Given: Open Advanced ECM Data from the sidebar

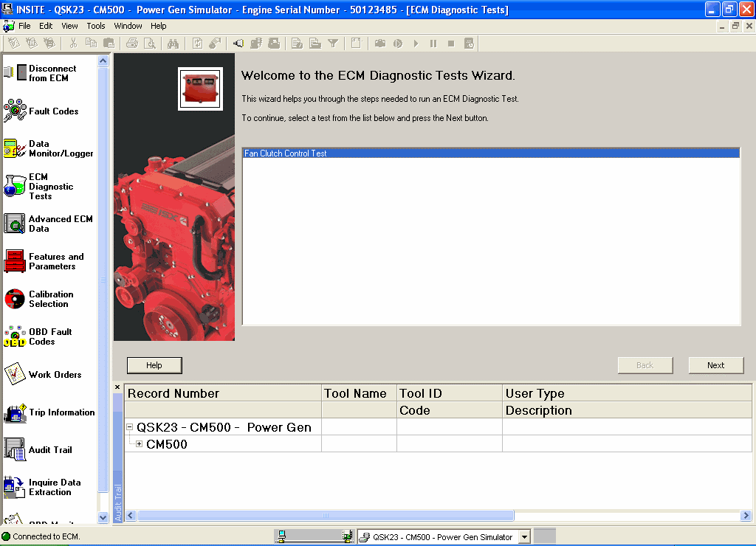Looking at the screenshot, I should 48,224.
